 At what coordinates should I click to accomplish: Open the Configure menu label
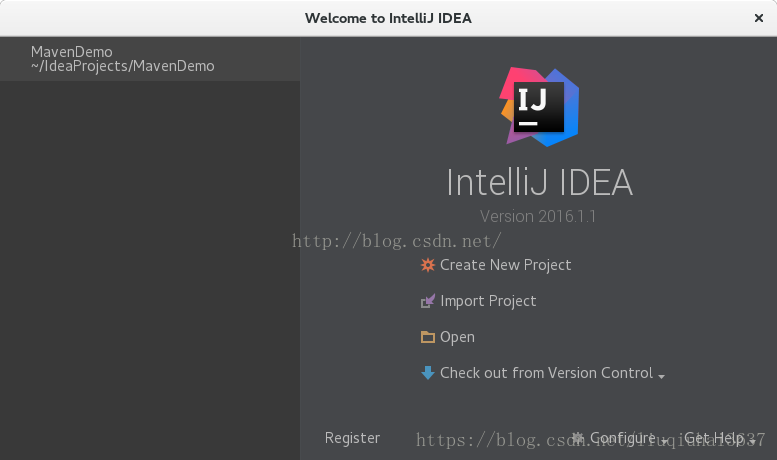coord(622,438)
